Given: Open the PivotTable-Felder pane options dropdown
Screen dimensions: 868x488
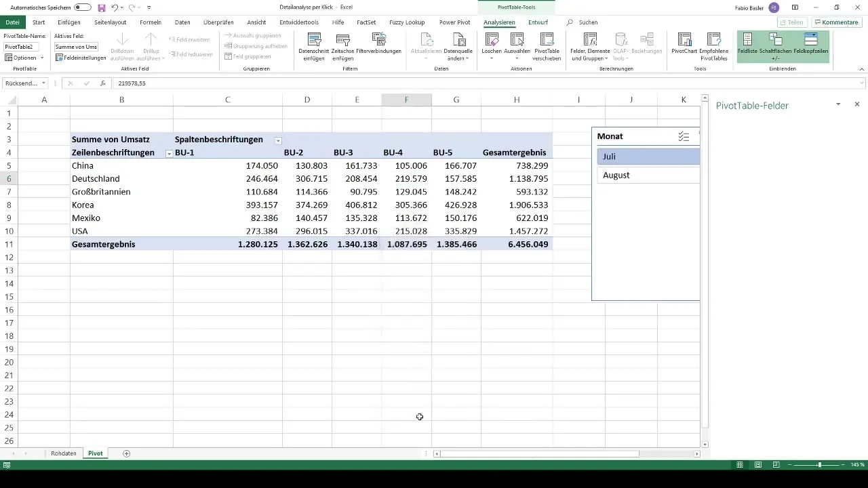Looking at the screenshot, I should (x=838, y=104).
